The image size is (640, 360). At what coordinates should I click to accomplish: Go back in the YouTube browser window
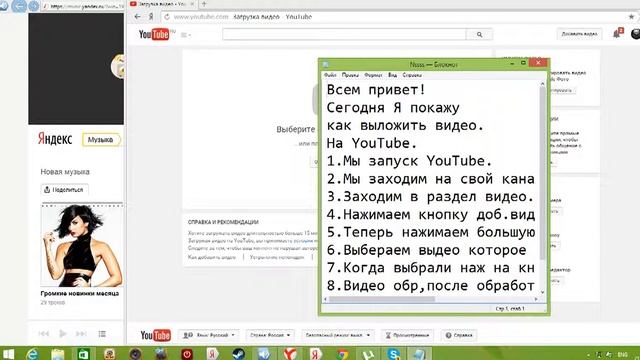pyautogui.click(x=138, y=17)
